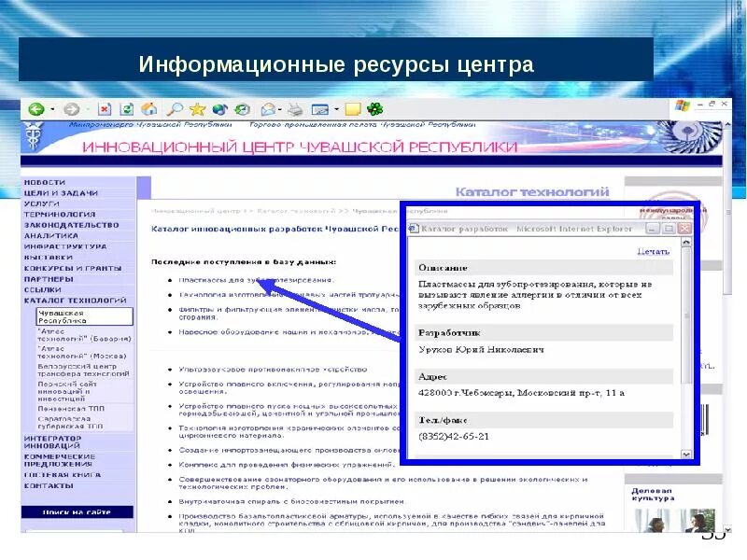Open Внутриматочная спираль с биосовместимым покрытием link
This screenshot has width=747, height=560.
[291, 501]
